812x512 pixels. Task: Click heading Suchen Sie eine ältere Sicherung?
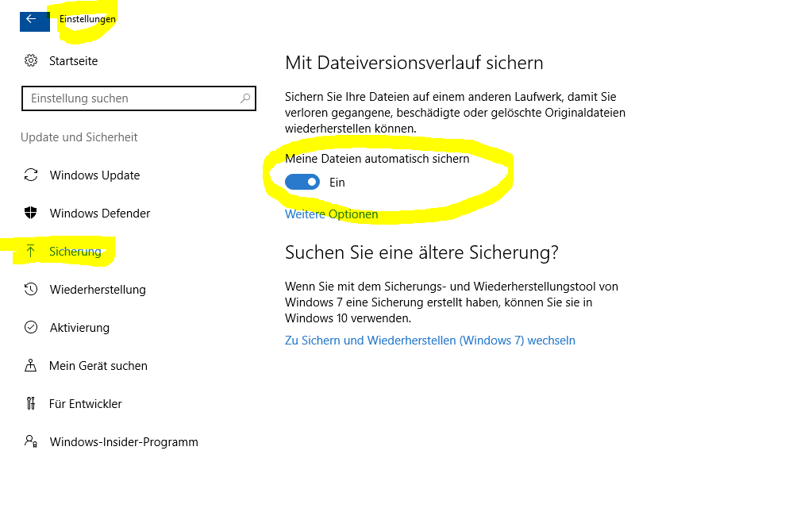(421, 252)
